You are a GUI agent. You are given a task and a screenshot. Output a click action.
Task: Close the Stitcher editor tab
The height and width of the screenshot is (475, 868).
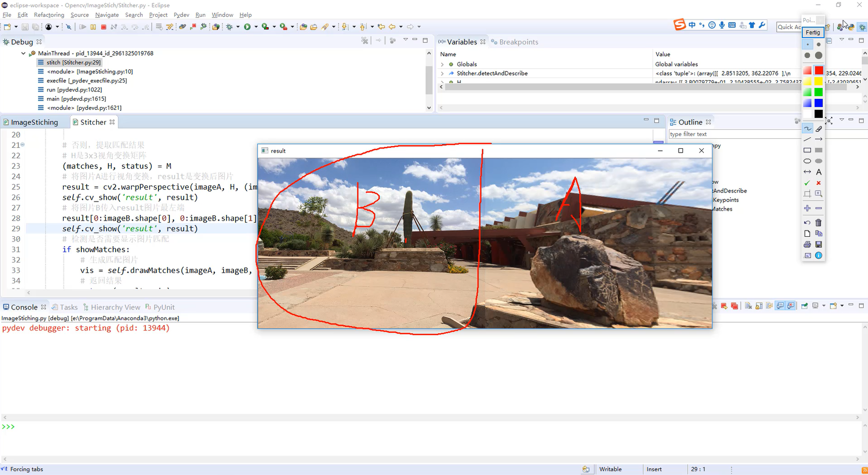(x=112, y=122)
